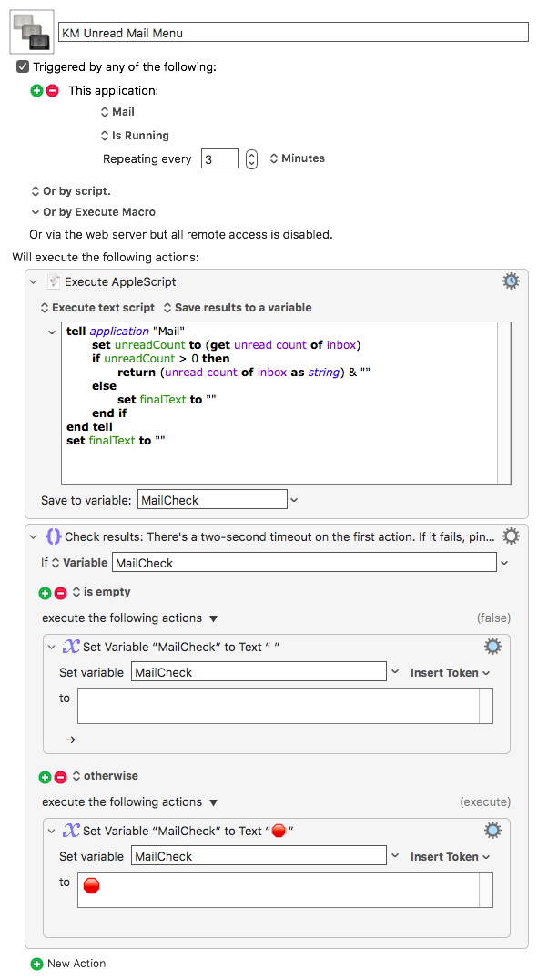The height and width of the screenshot is (980, 538).
Task: Click the repeat interval stepper
Action: (x=251, y=158)
